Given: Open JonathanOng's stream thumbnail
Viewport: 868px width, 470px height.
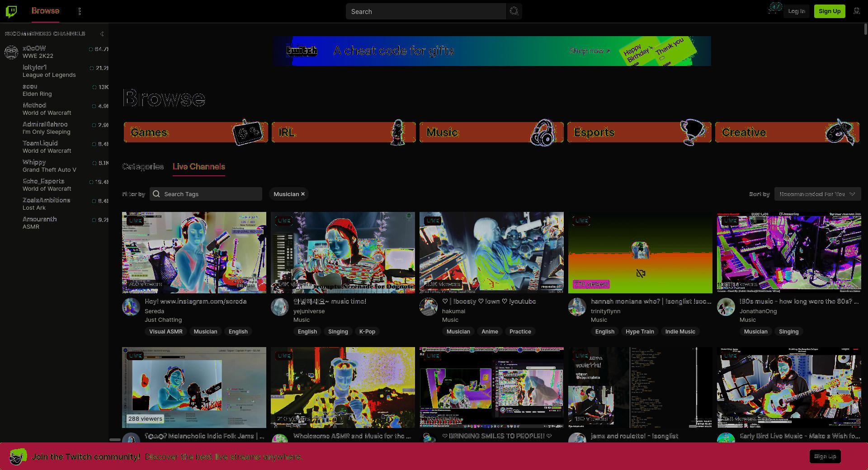Looking at the screenshot, I should click(789, 253).
